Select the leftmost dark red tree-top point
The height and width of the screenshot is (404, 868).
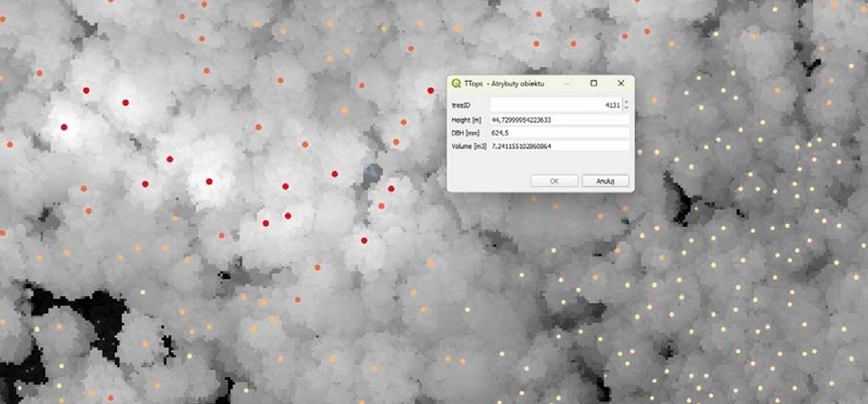tap(64, 127)
